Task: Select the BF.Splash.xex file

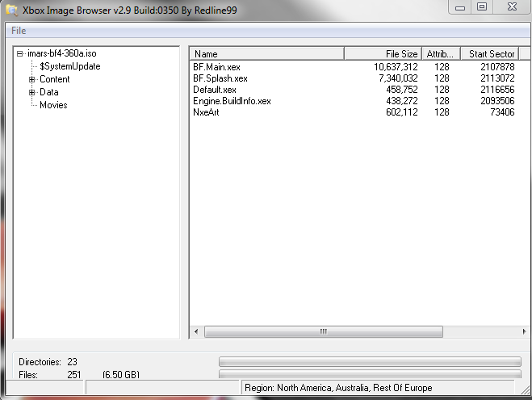Action: tap(220, 78)
